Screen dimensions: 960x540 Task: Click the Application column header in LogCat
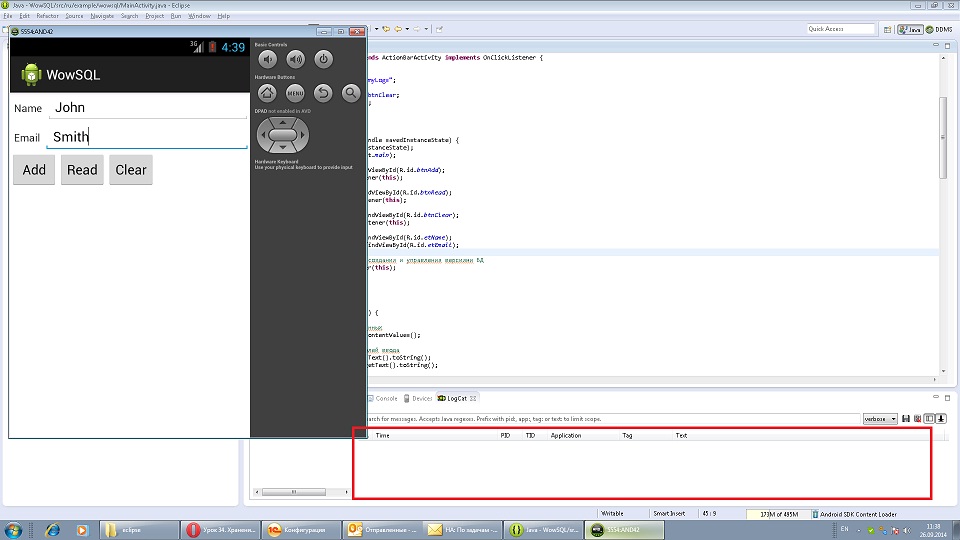[x=566, y=435]
